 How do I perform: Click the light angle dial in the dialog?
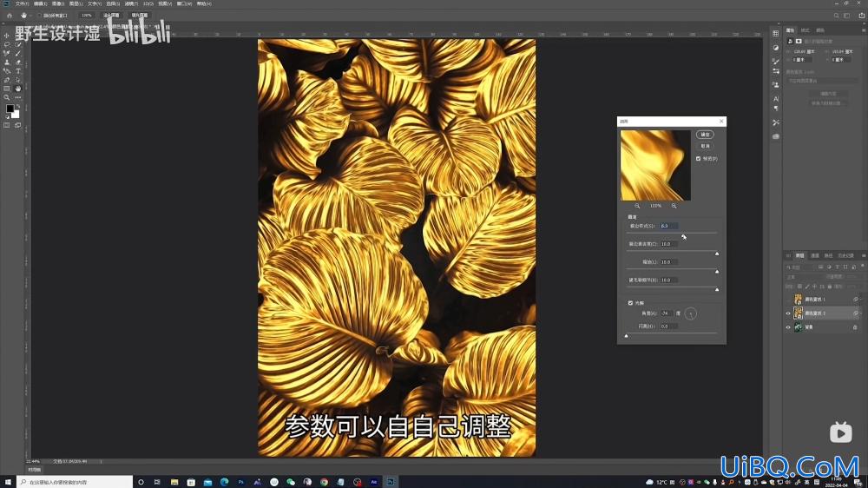point(690,314)
